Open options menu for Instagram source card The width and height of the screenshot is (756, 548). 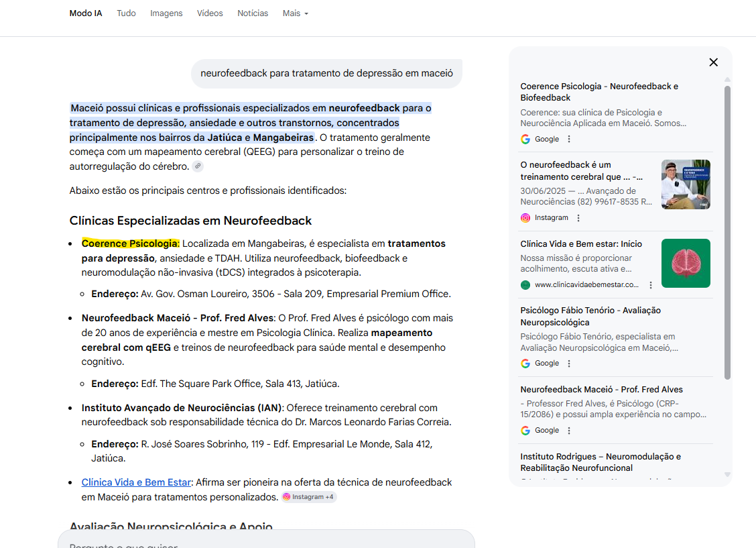click(578, 218)
